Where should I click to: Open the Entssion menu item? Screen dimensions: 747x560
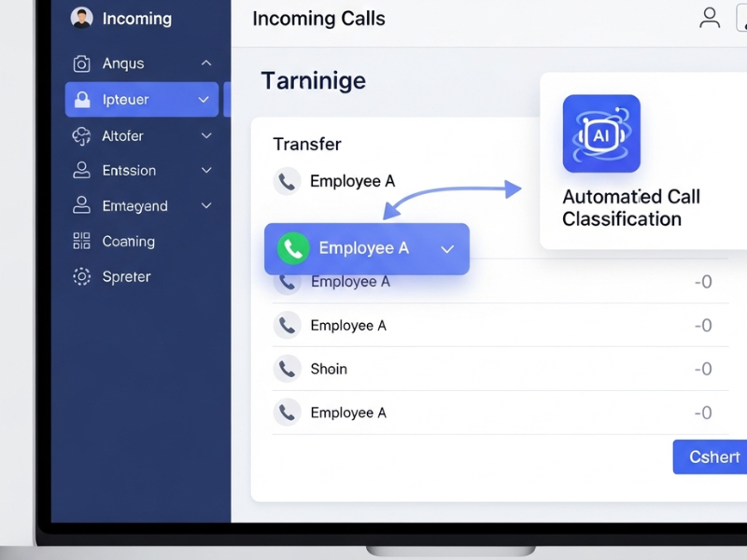point(142,170)
